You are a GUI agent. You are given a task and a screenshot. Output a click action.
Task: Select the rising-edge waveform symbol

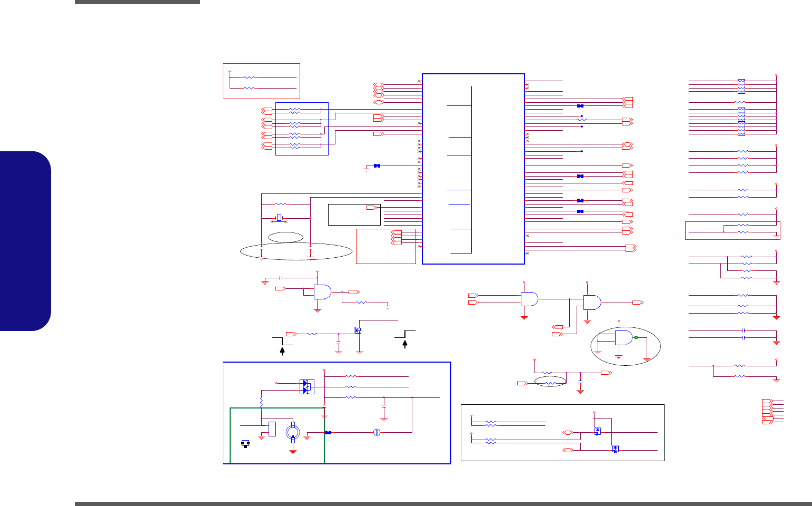[x=404, y=334]
